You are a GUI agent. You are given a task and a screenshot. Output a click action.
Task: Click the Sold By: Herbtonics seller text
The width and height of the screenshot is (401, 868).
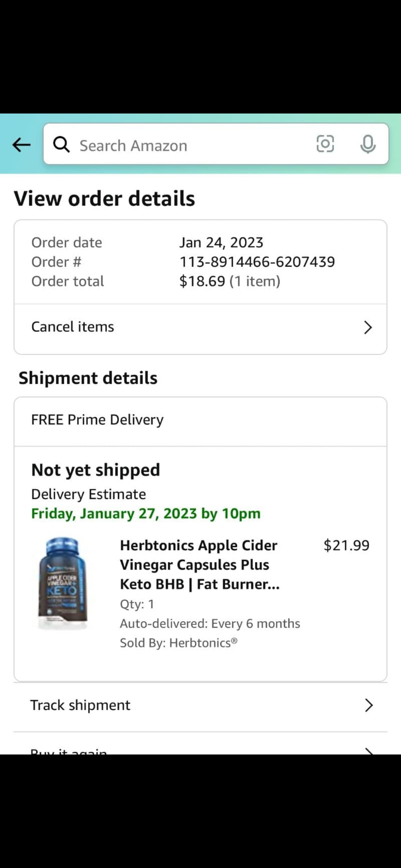(179, 643)
